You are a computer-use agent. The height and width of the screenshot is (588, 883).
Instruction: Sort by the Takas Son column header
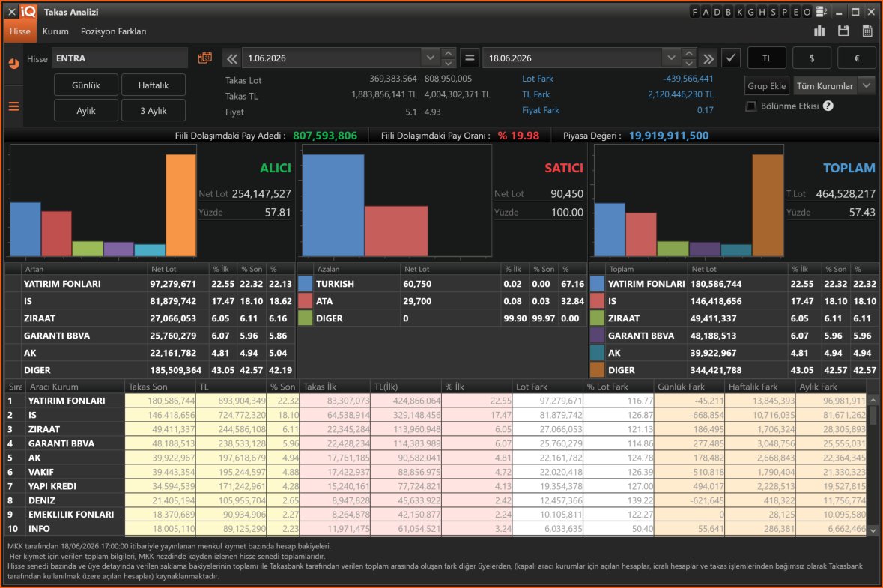(160, 387)
